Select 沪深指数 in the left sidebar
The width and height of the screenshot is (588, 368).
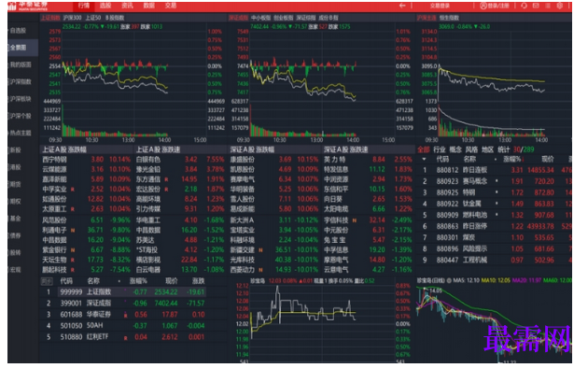coord(21,81)
